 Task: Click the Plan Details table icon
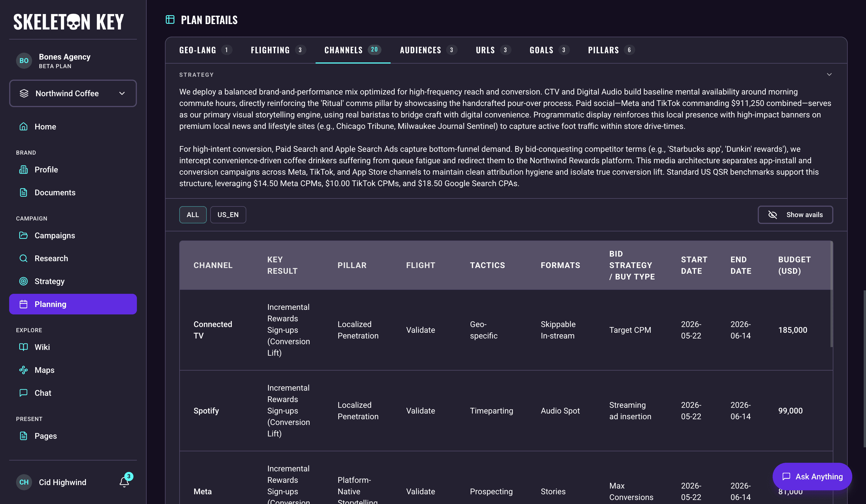pos(170,19)
